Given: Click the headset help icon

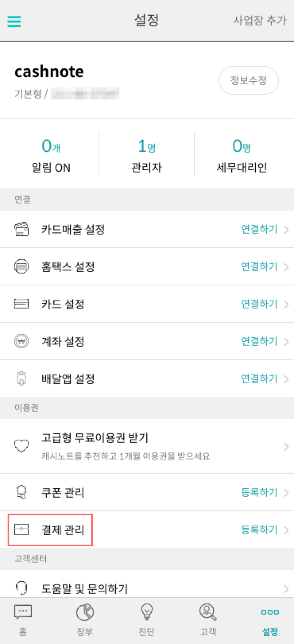Looking at the screenshot, I should click(x=21, y=588).
